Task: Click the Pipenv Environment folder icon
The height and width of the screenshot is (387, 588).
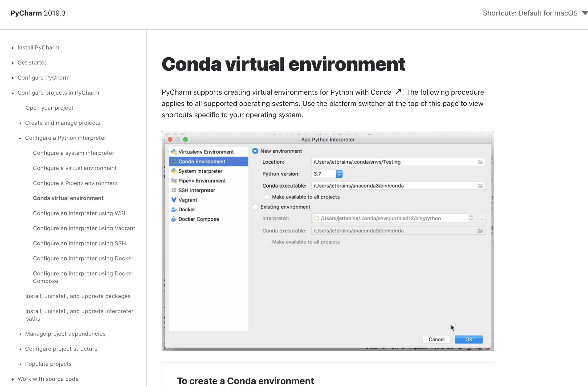Action: (174, 181)
